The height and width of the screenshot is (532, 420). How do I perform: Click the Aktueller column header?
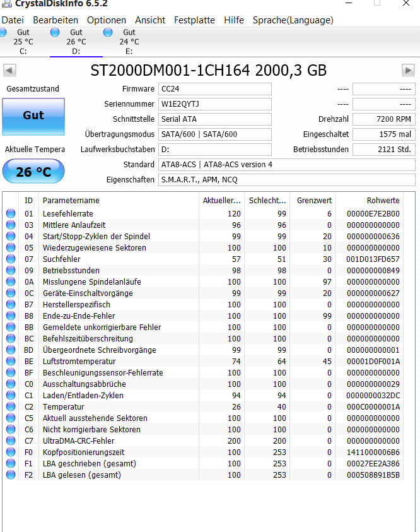pyautogui.click(x=222, y=201)
